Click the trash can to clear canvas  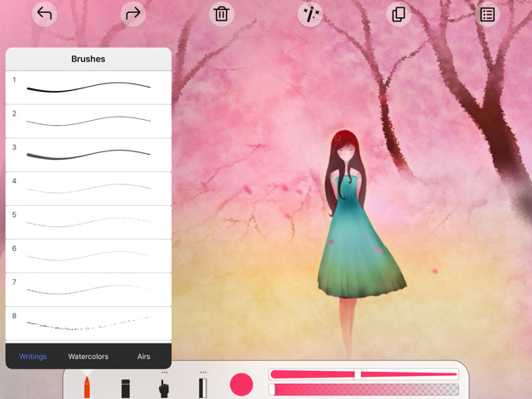tap(222, 14)
